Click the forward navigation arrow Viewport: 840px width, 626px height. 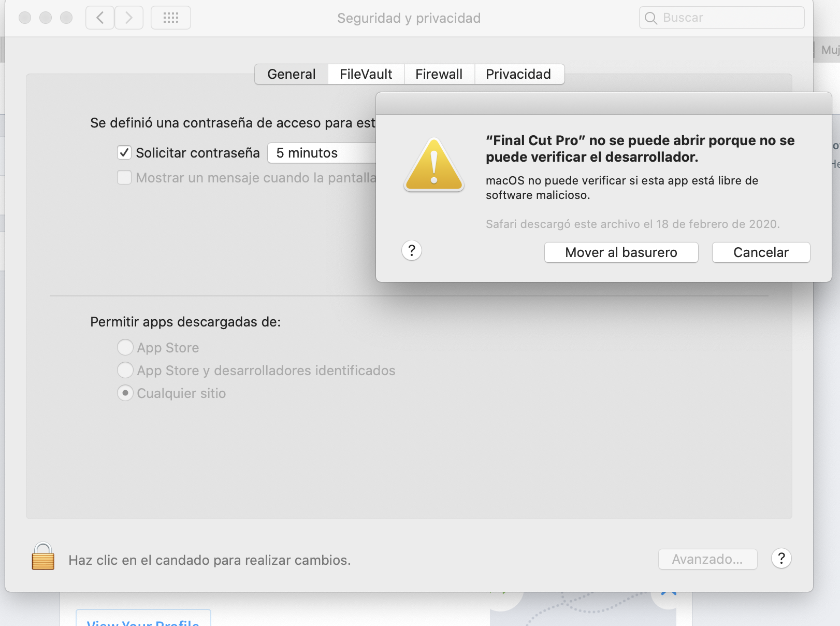point(129,18)
